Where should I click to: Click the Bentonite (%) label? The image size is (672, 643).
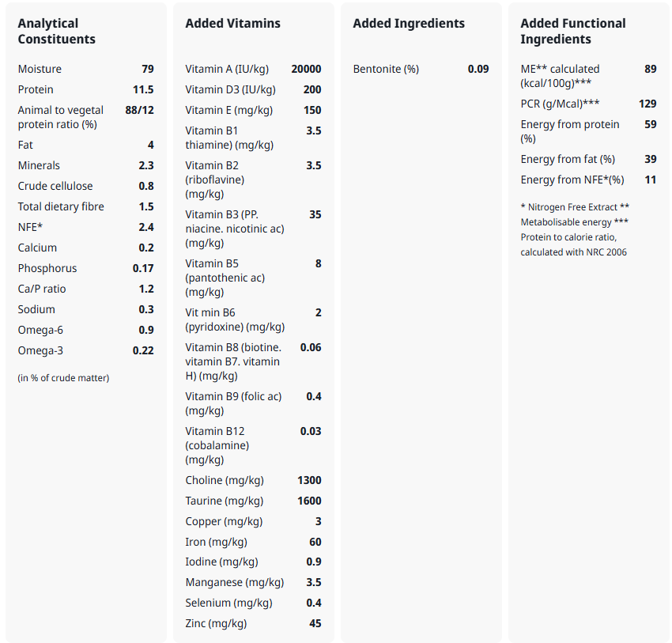click(x=386, y=70)
